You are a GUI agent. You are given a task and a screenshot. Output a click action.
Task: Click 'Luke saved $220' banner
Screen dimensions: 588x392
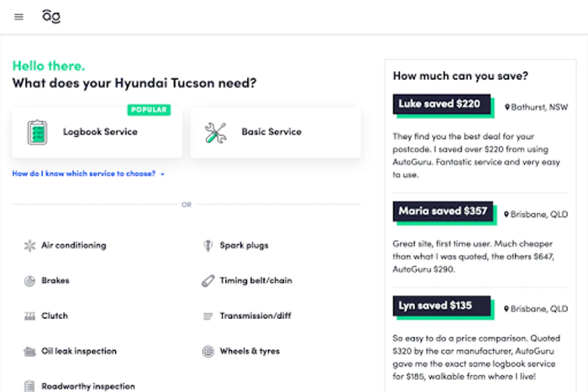(x=442, y=104)
